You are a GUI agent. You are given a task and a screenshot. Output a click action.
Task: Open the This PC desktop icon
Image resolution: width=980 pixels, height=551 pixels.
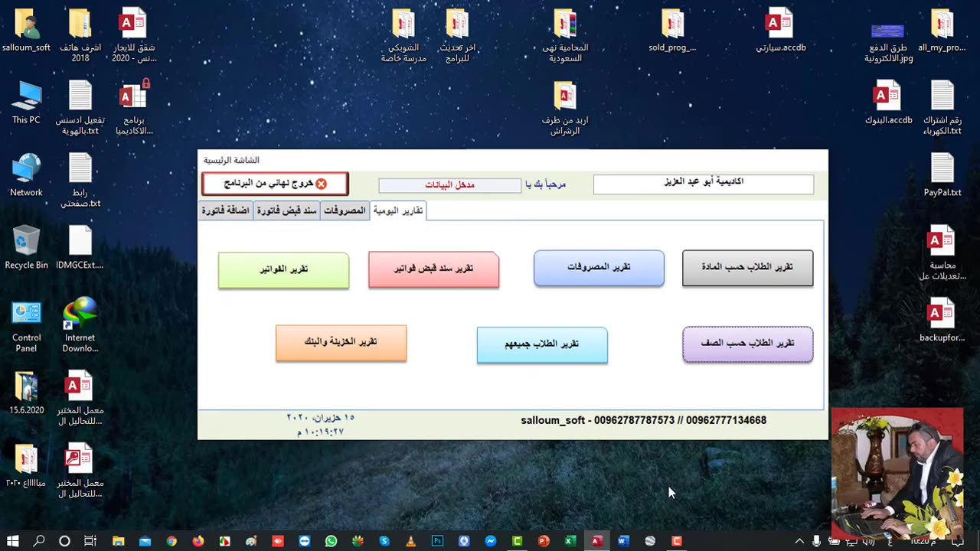26,103
